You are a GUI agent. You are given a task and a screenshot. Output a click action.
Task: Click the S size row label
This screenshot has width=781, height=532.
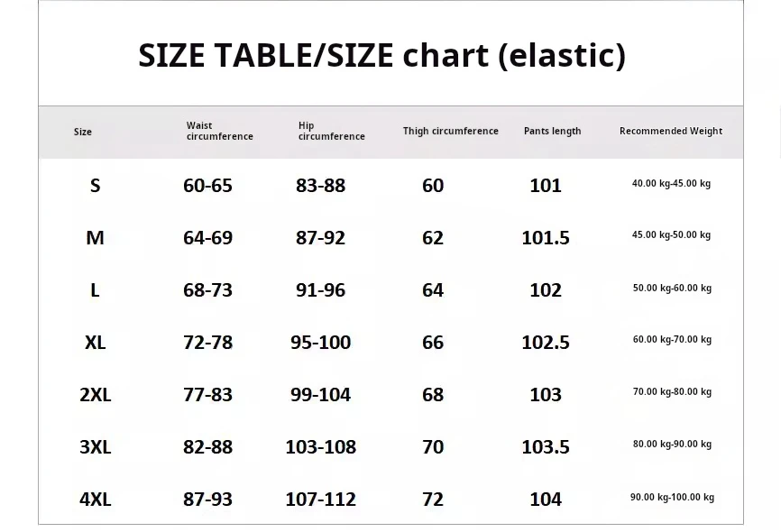(x=96, y=186)
